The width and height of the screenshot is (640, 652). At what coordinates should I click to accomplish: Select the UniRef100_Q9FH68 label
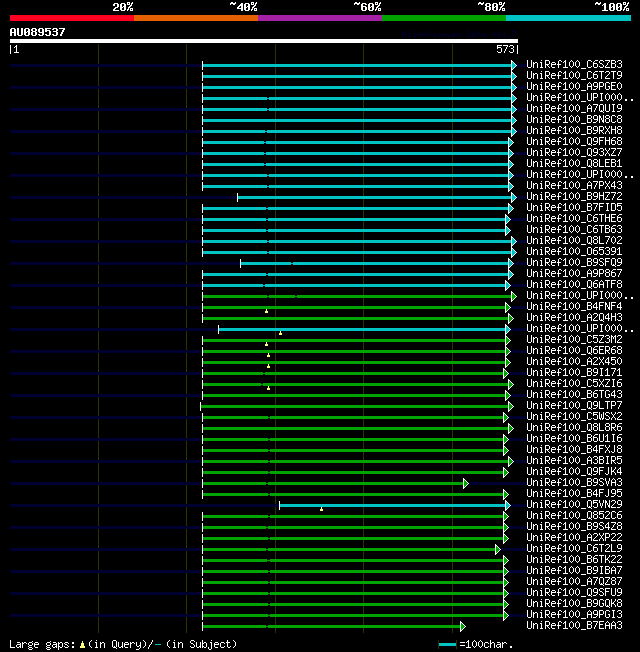[x=574, y=141]
